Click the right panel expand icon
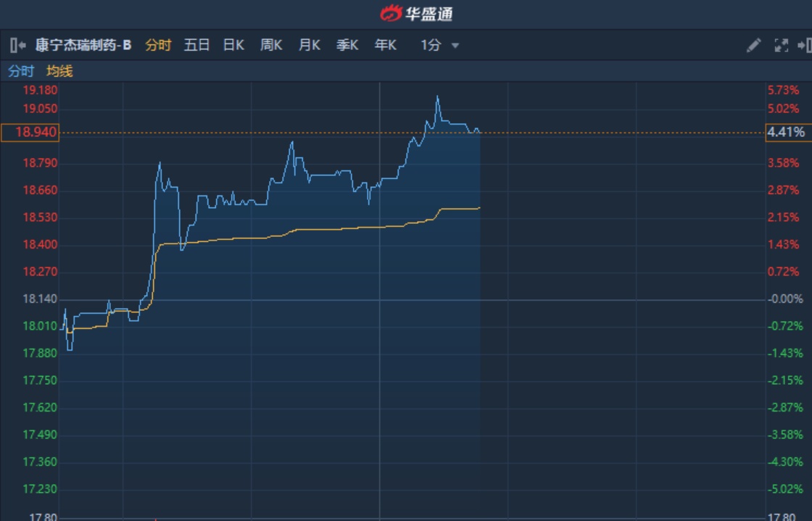Viewport: 812px width, 521px height. pos(804,46)
